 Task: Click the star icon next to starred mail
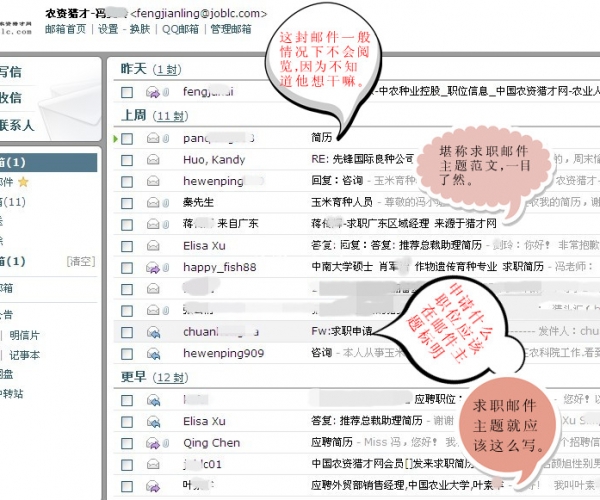pyautogui.click(x=24, y=182)
